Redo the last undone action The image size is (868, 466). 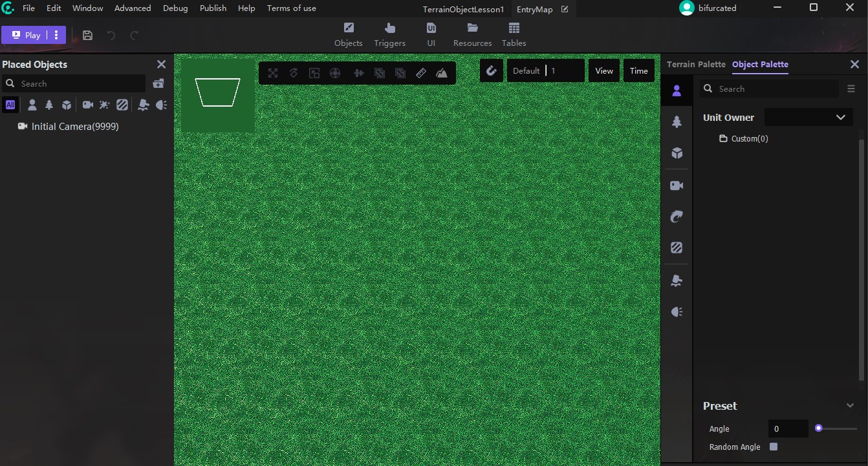point(135,36)
